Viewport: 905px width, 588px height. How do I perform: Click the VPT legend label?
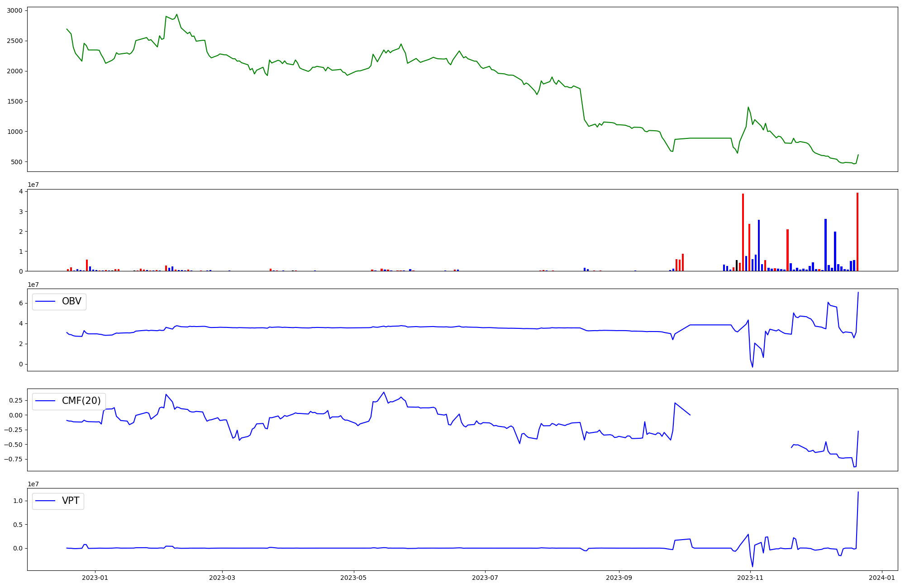[x=71, y=501]
